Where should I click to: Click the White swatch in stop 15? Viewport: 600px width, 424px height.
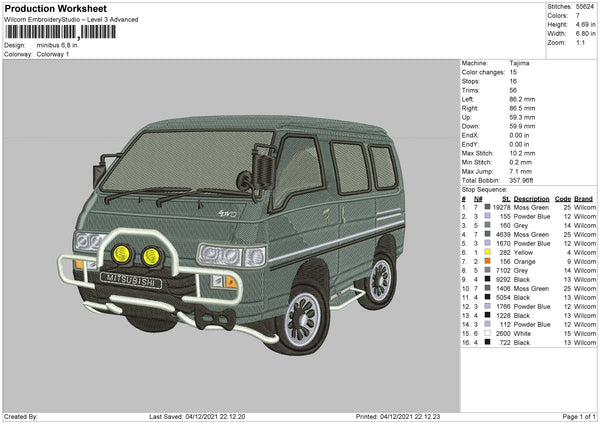487,333
